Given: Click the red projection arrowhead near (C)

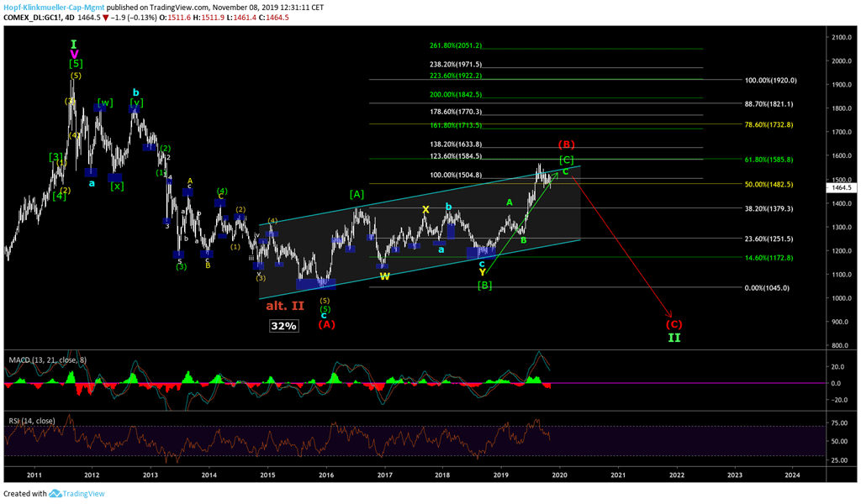Looking at the screenshot, I should click(669, 314).
